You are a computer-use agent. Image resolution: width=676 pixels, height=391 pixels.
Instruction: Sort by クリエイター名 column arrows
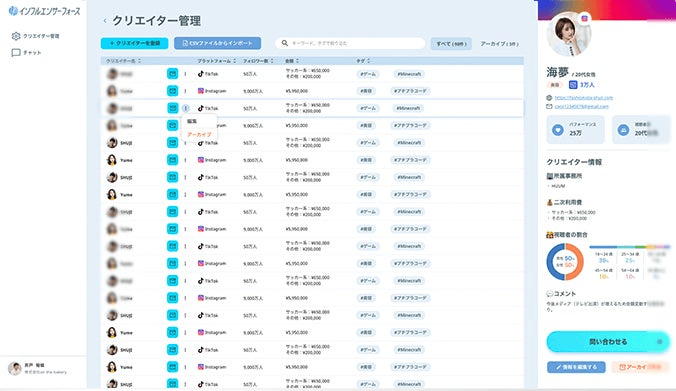tap(139, 61)
